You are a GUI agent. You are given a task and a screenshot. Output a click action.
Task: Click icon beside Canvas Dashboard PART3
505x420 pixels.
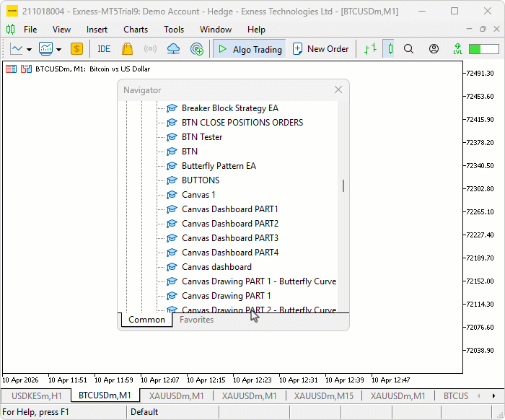tap(172, 238)
